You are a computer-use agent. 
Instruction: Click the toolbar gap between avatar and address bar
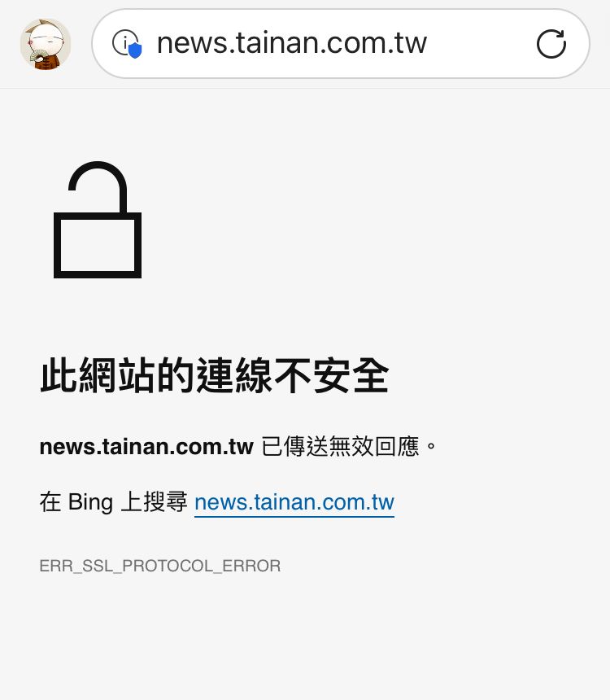coord(81,44)
